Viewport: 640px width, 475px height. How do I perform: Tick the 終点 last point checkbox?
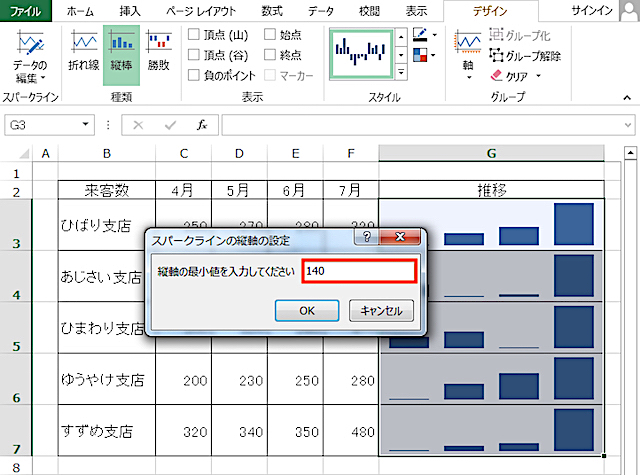[272, 54]
